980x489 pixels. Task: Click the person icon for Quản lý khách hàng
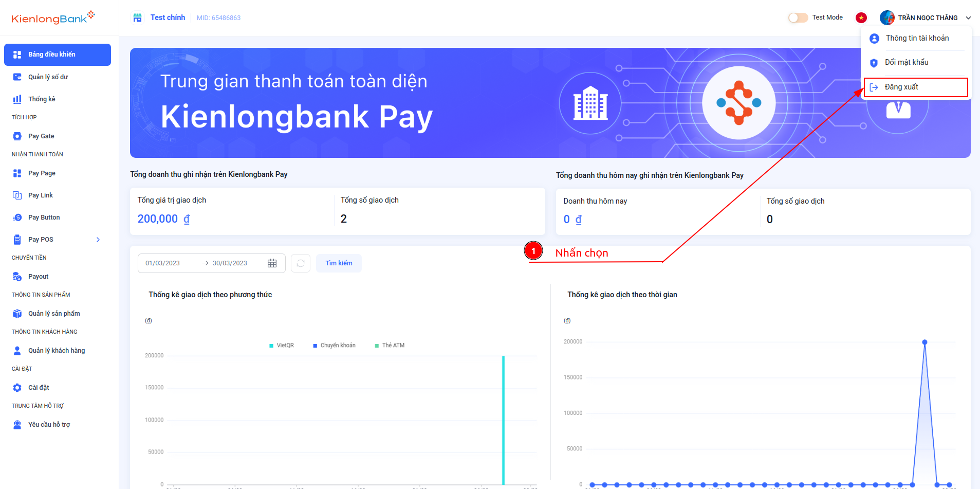(x=17, y=351)
